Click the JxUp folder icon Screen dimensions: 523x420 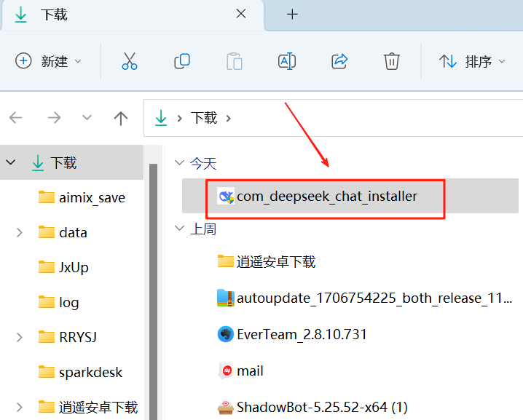click(x=47, y=266)
